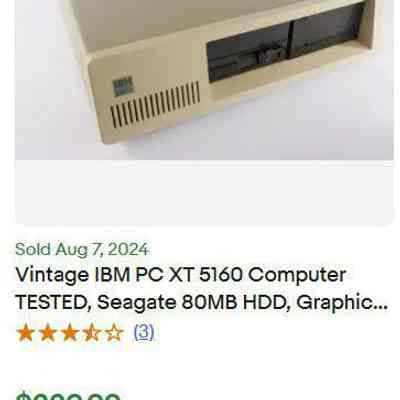
Task: Open the (3) reviews count link
Action: 144,332
